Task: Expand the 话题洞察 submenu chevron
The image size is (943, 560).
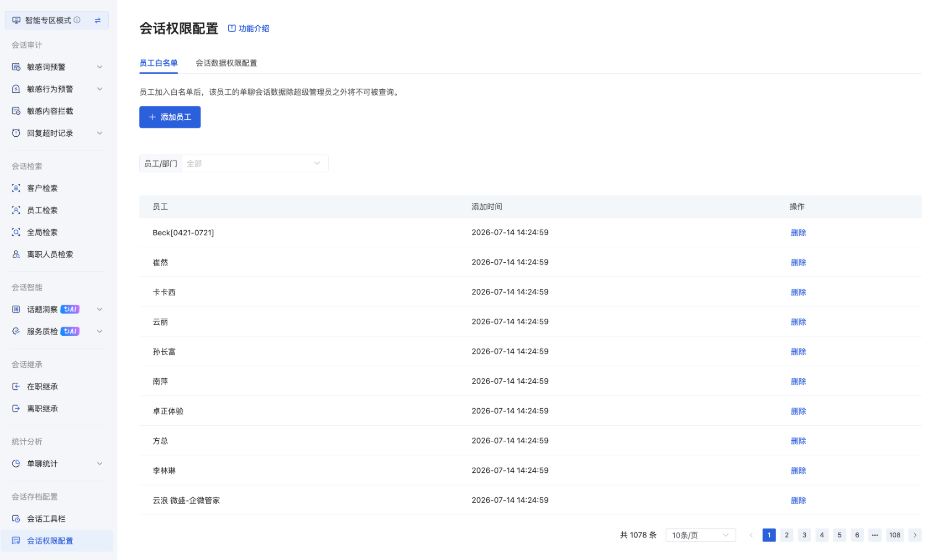Action: (x=100, y=309)
